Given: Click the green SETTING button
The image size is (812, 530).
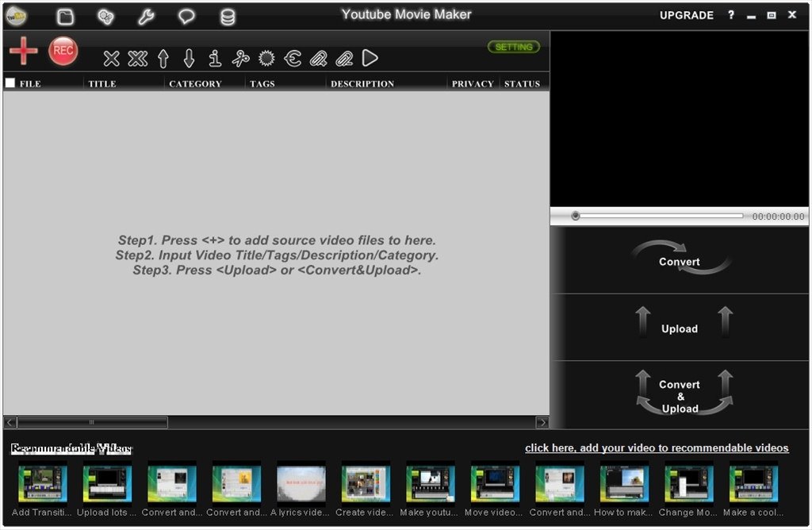Looking at the screenshot, I should click(x=514, y=47).
